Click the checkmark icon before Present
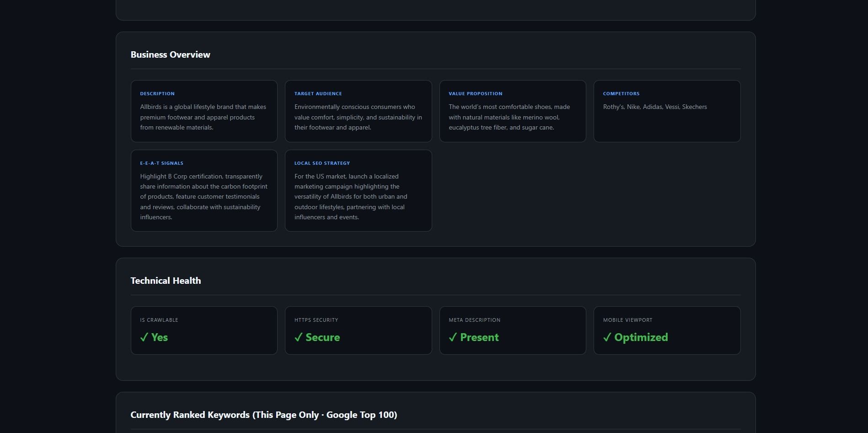 (x=453, y=337)
